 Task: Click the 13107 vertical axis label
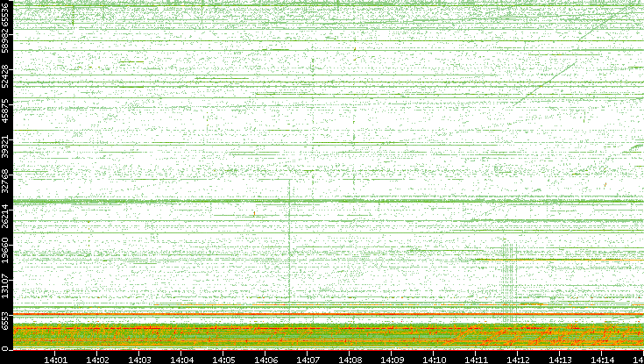click(x=6, y=285)
